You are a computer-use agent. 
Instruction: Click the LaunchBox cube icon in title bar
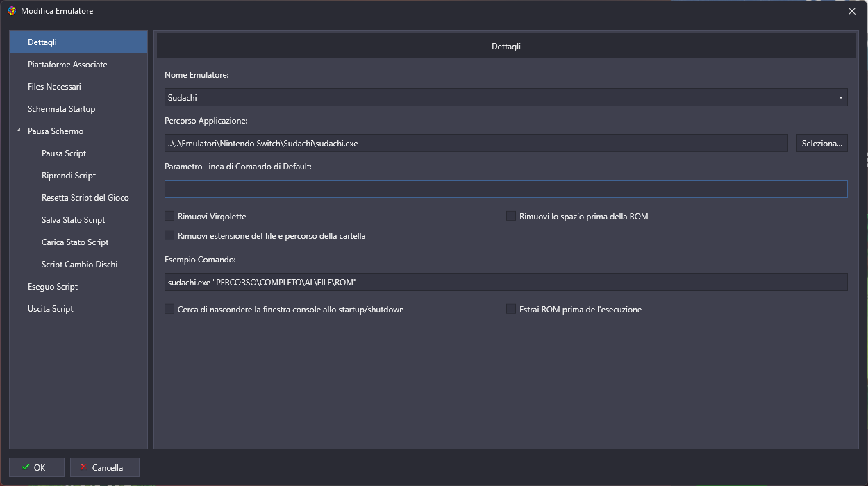[11, 11]
